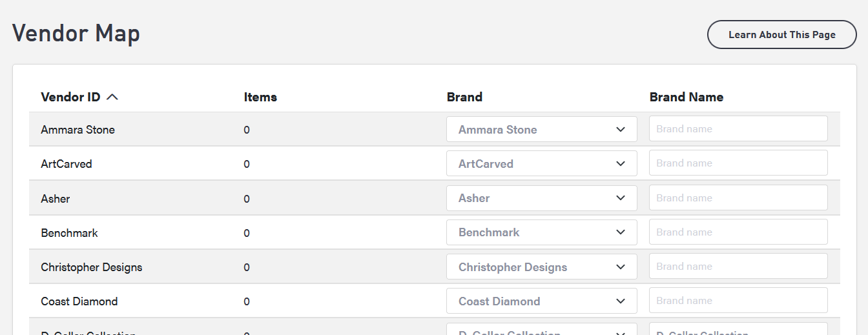868x335 pixels.
Task: Open the Benchmark brand dropdown
Action: coord(541,232)
